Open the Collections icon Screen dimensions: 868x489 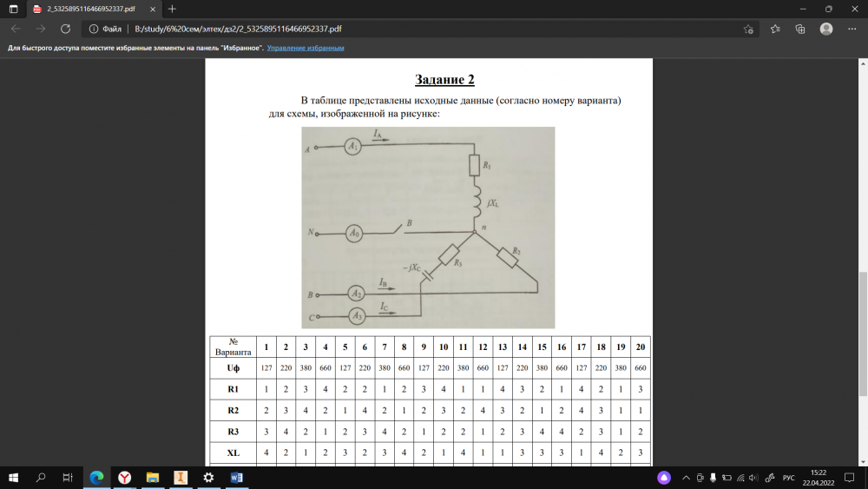[800, 29]
